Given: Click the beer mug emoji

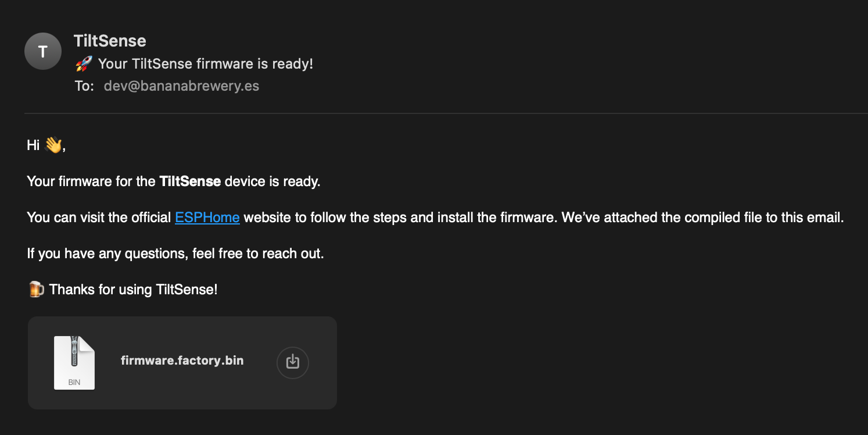Looking at the screenshot, I should point(36,289).
